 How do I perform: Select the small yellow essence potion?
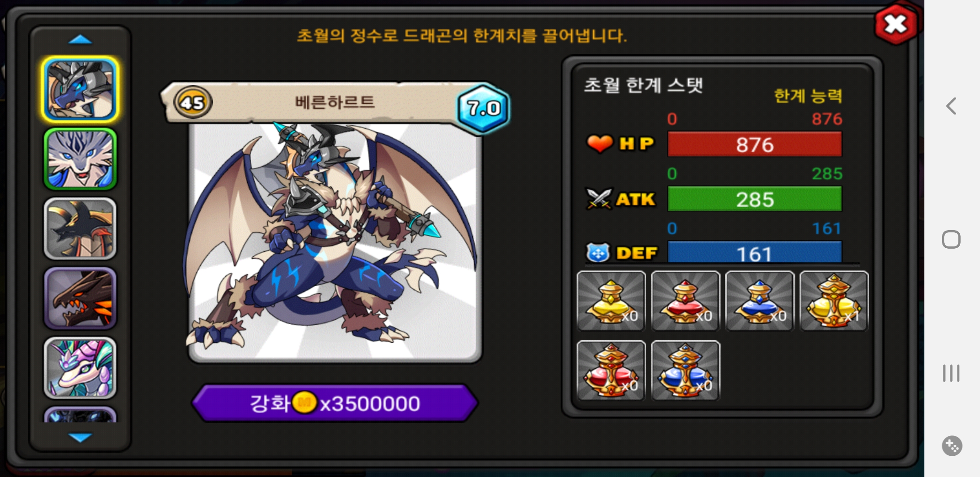tap(611, 301)
